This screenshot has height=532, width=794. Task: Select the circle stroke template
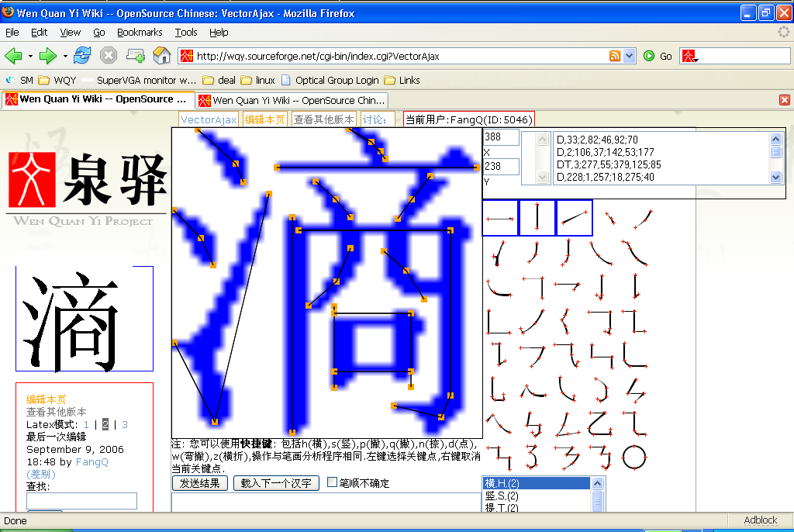coord(634,457)
